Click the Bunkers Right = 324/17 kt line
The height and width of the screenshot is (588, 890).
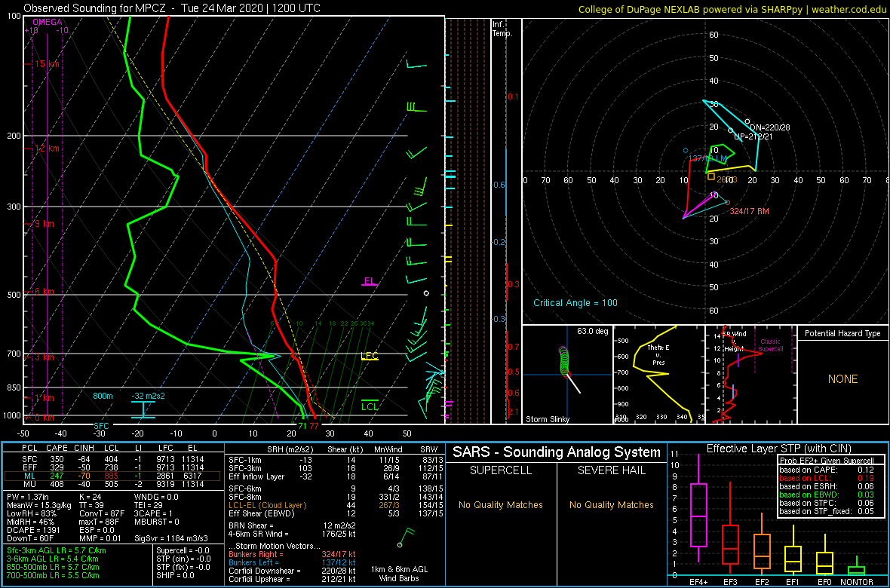(292, 555)
